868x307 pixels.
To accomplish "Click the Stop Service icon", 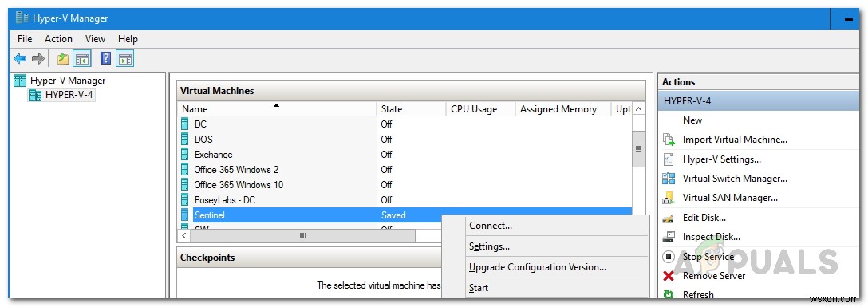I will click(x=669, y=257).
